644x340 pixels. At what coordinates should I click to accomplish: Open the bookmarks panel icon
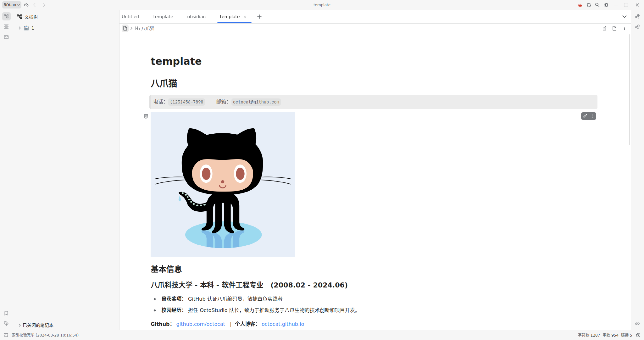point(6,313)
